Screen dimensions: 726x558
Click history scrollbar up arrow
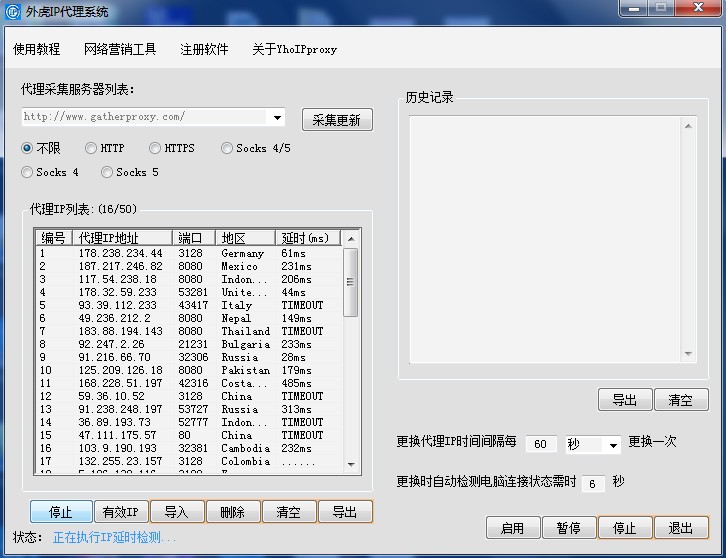click(x=688, y=126)
